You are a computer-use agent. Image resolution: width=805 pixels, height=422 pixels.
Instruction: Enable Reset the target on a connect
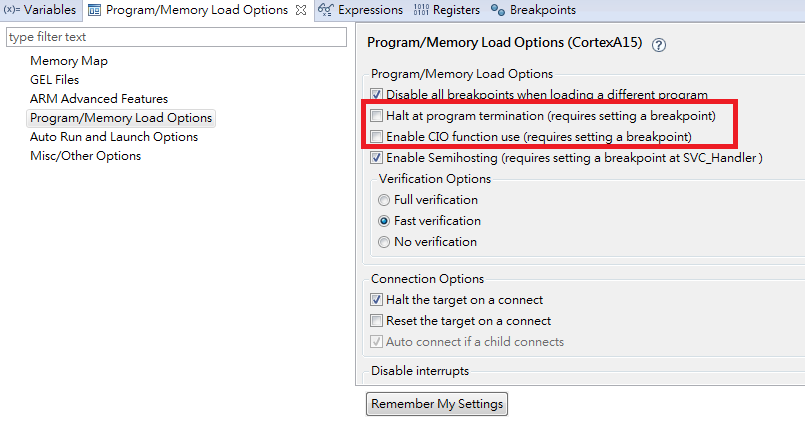tap(377, 321)
